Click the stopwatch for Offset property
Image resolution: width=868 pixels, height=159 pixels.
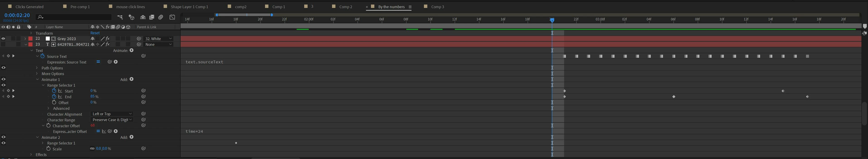click(x=54, y=102)
